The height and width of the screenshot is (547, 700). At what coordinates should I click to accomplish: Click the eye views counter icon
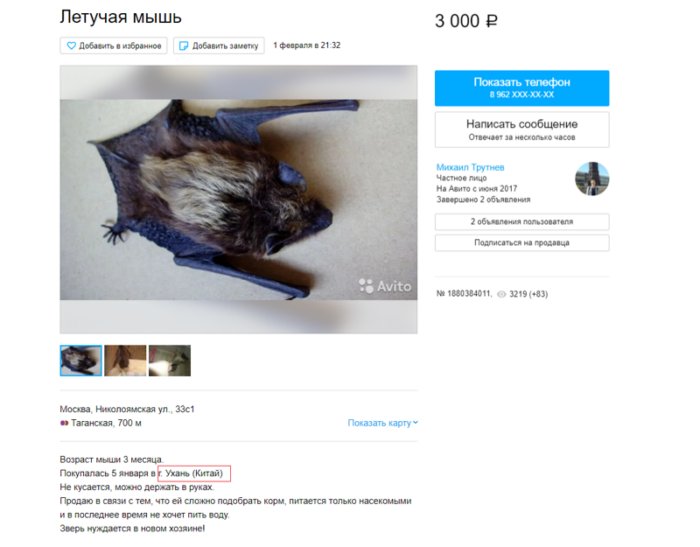point(501,294)
